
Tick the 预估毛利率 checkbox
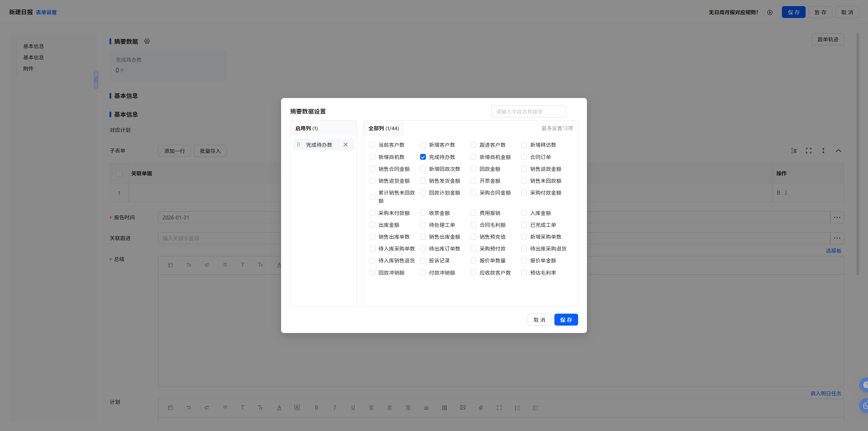point(524,273)
